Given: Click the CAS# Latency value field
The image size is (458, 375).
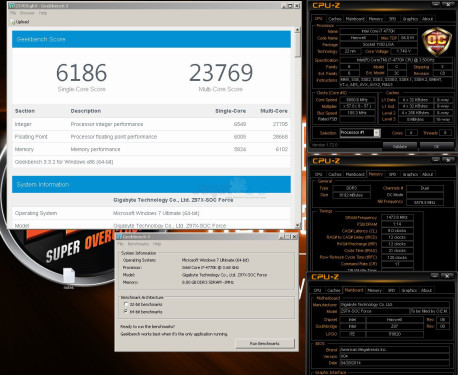Looking at the screenshot, I should click(397, 231).
